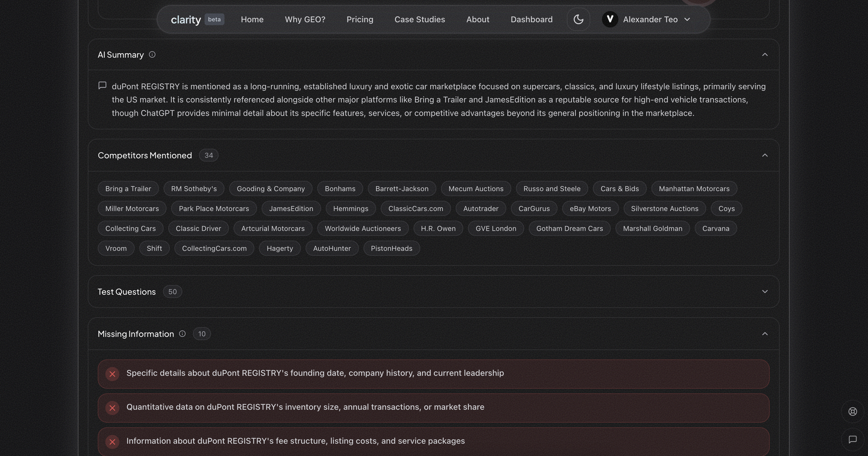The width and height of the screenshot is (868, 456).
Task: Click AI Summary info icon
Action: [152, 55]
